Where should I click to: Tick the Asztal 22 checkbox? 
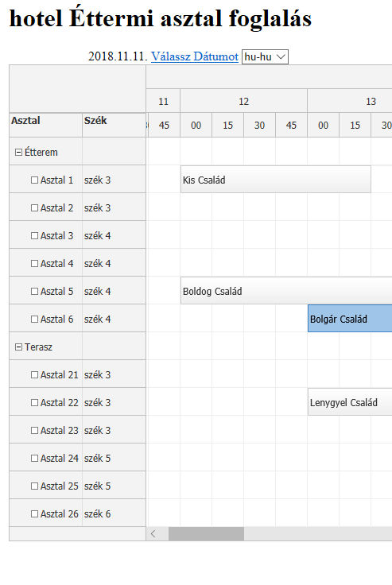click(x=34, y=403)
